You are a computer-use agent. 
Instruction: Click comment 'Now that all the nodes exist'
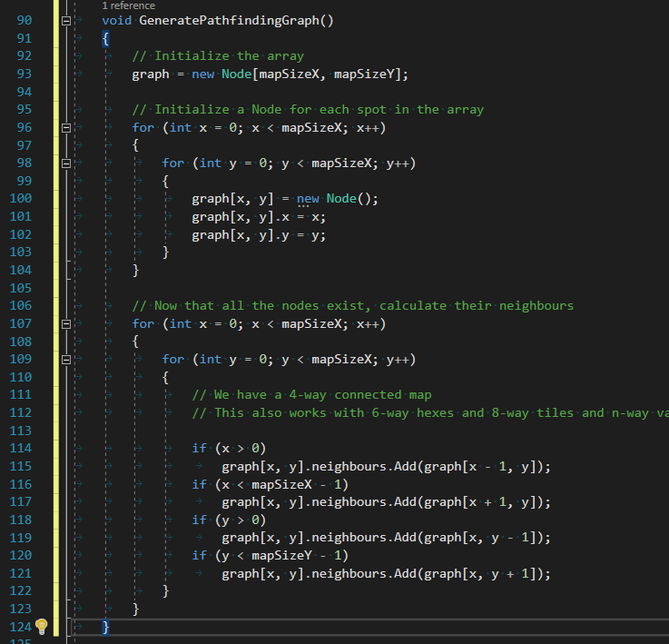[x=260, y=306]
